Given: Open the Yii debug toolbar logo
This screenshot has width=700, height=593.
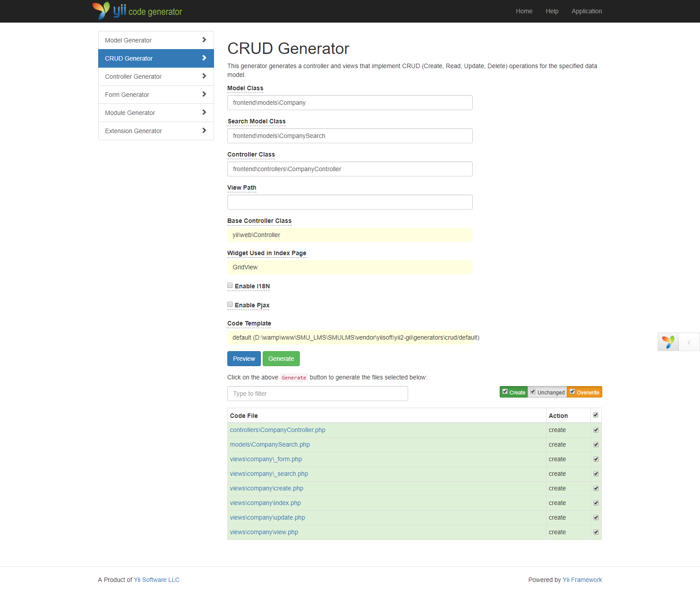Looking at the screenshot, I should pyautogui.click(x=668, y=342).
